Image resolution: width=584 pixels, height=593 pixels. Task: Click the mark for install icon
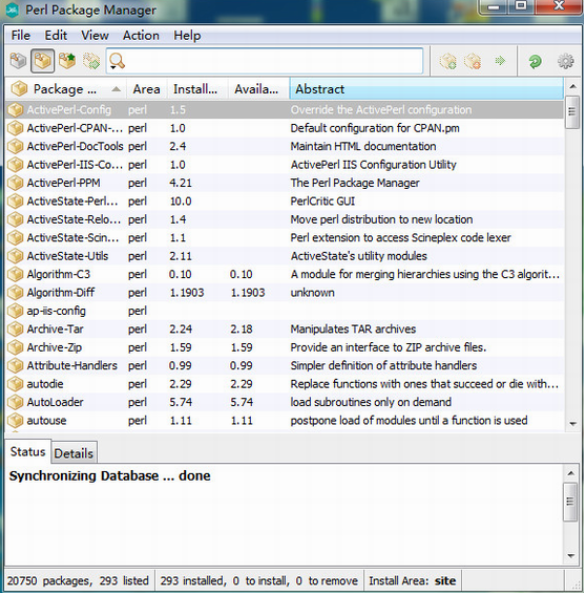click(448, 61)
